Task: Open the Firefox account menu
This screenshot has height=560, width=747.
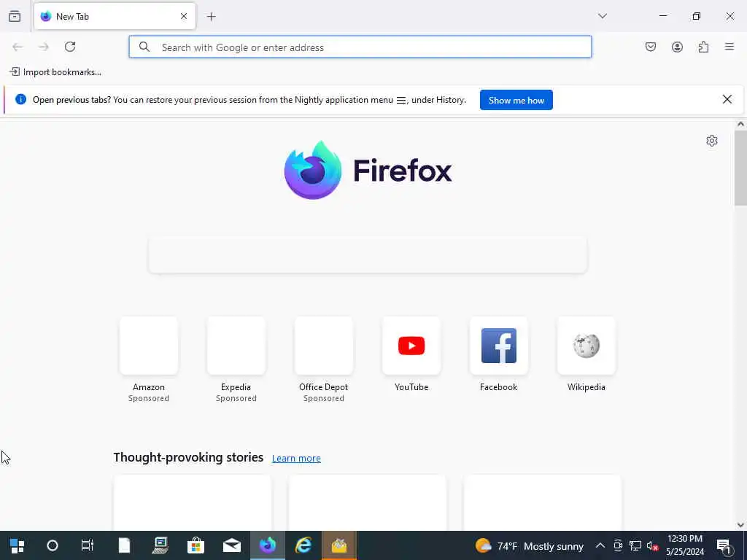Action: point(677,47)
